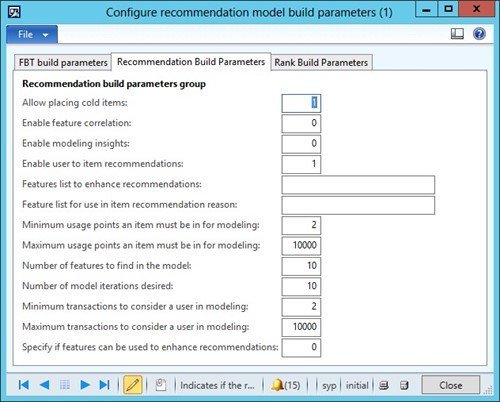This screenshot has width=500, height=402.
Task: Toggle the view layout icon near help
Action: (457, 34)
